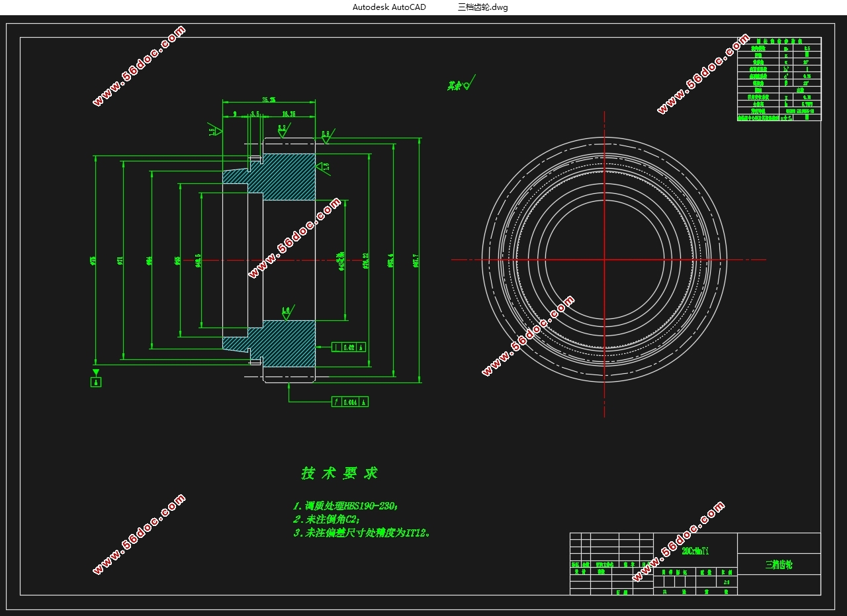Click the "三档齿轮.dwg" file name in title

click(483, 7)
